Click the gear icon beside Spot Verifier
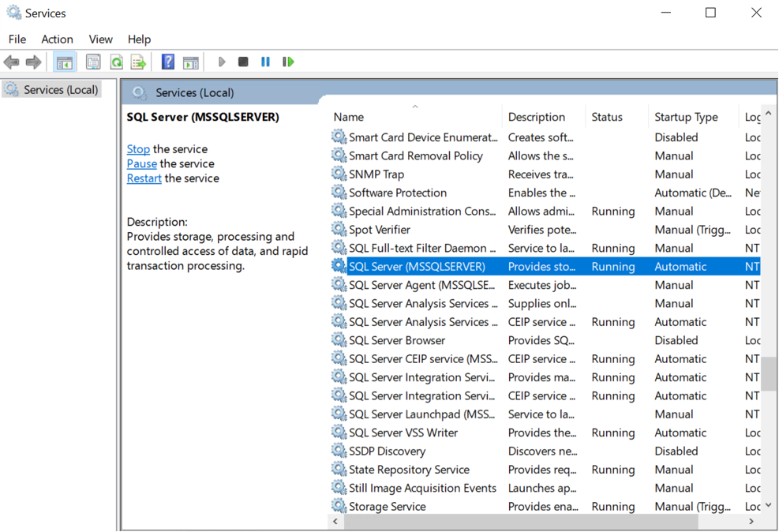779x532 pixels. tap(339, 229)
